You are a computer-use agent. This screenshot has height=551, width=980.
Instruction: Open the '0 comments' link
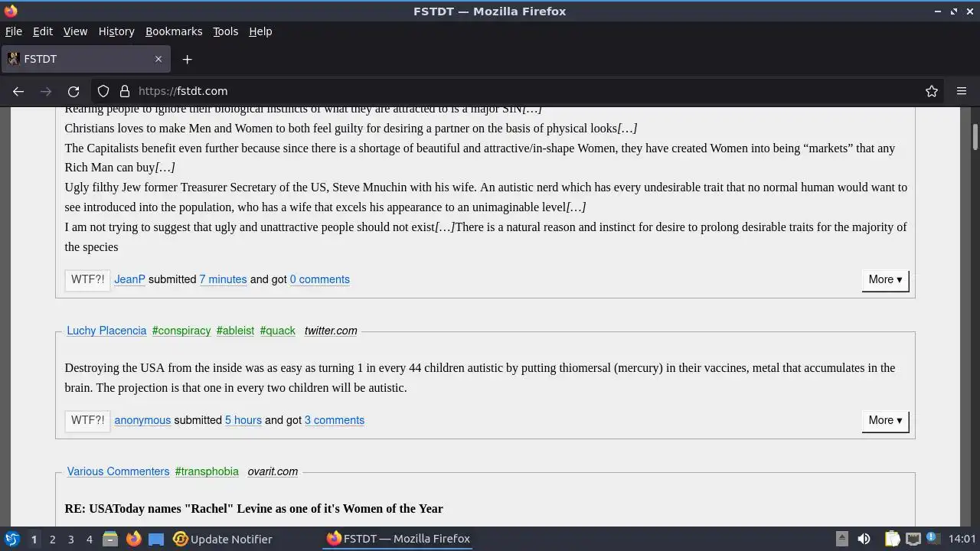(319, 279)
